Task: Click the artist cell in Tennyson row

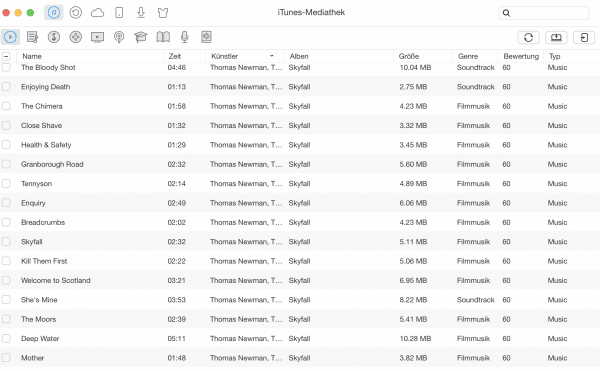Action: (246, 184)
